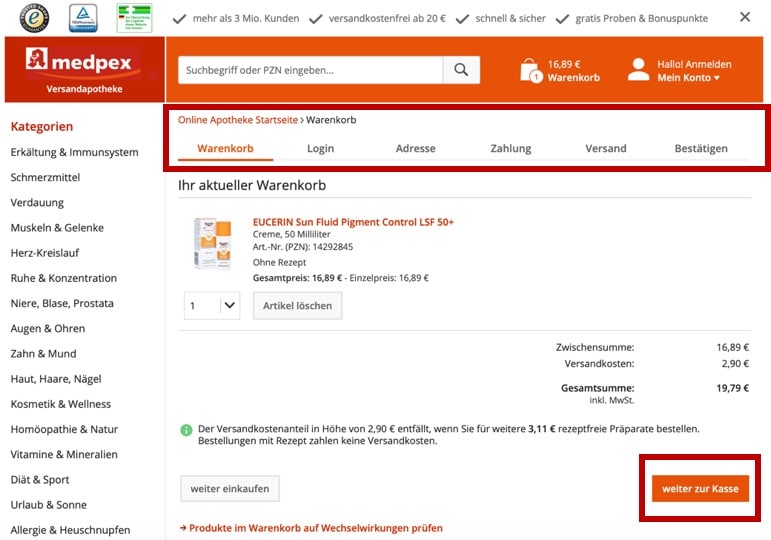Select the Adresse checkout step tab
771x540 pixels.
[x=415, y=149]
